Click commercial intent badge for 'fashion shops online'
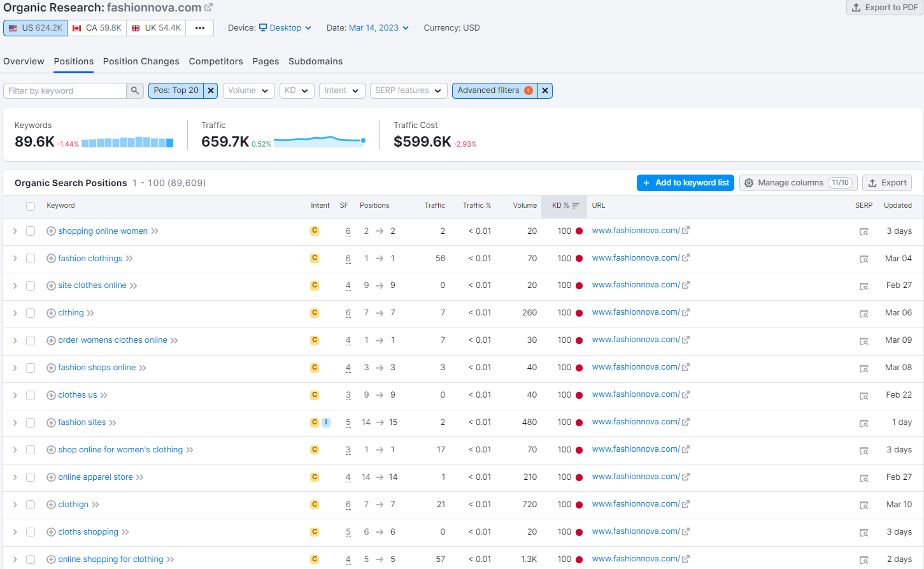 pyautogui.click(x=315, y=368)
